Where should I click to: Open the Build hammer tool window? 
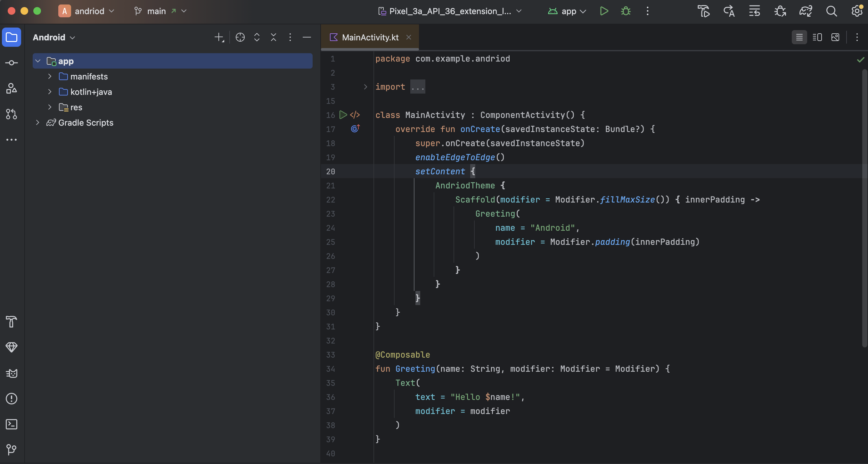coord(12,322)
